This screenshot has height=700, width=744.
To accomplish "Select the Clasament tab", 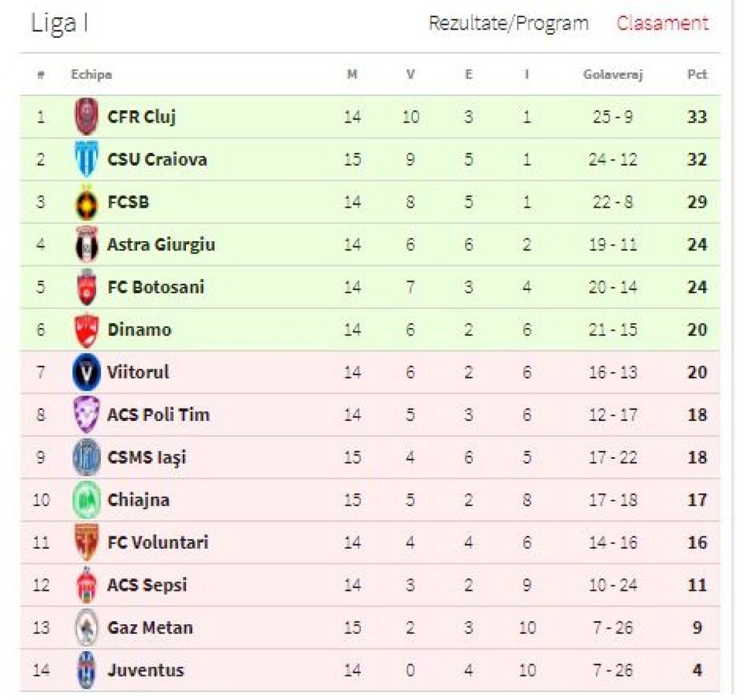I will (662, 24).
